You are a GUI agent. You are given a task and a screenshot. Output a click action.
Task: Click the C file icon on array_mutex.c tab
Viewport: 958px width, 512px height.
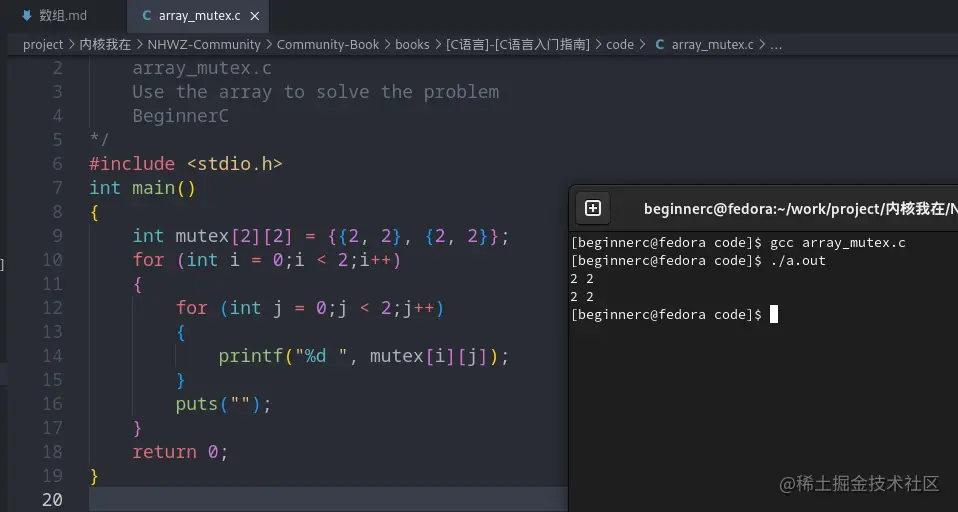147,16
